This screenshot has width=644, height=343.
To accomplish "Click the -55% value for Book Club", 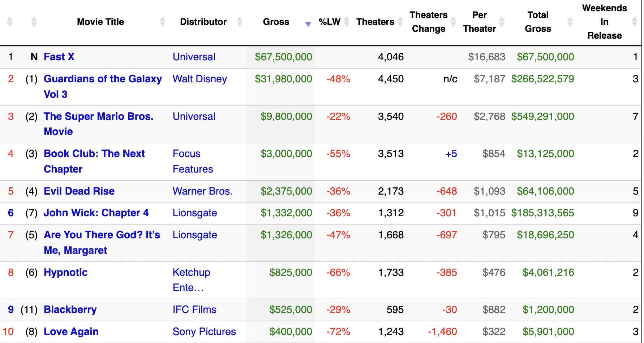I will tap(338, 154).
